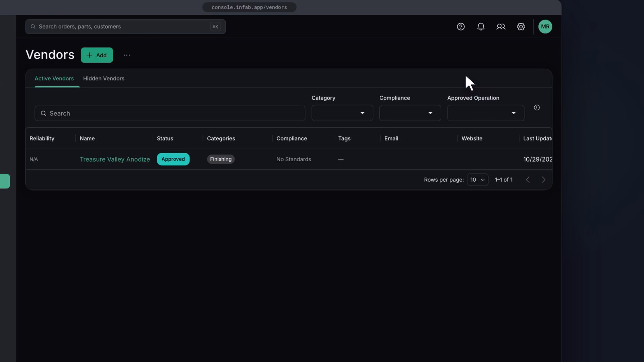The height and width of the screenshot is (362, 644).
Task: Click the vendor filters info icon
Action: 537,108
